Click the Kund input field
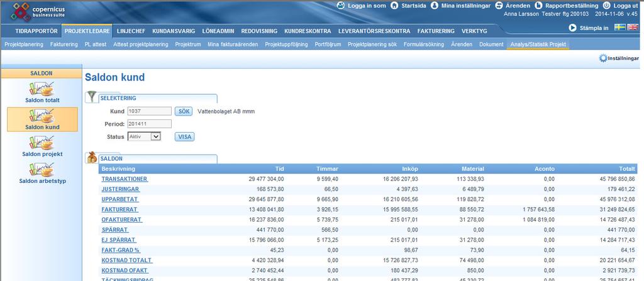 [x=150, y=111]
